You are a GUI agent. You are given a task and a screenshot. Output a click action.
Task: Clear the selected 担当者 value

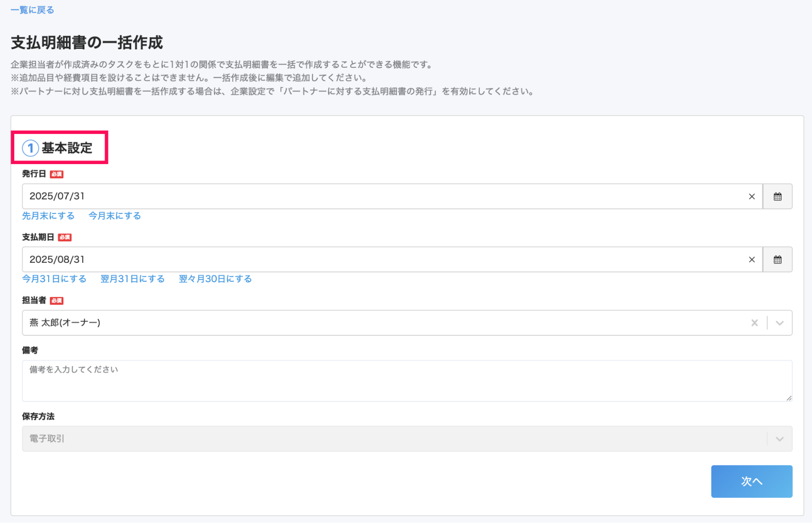pos(754,323)
